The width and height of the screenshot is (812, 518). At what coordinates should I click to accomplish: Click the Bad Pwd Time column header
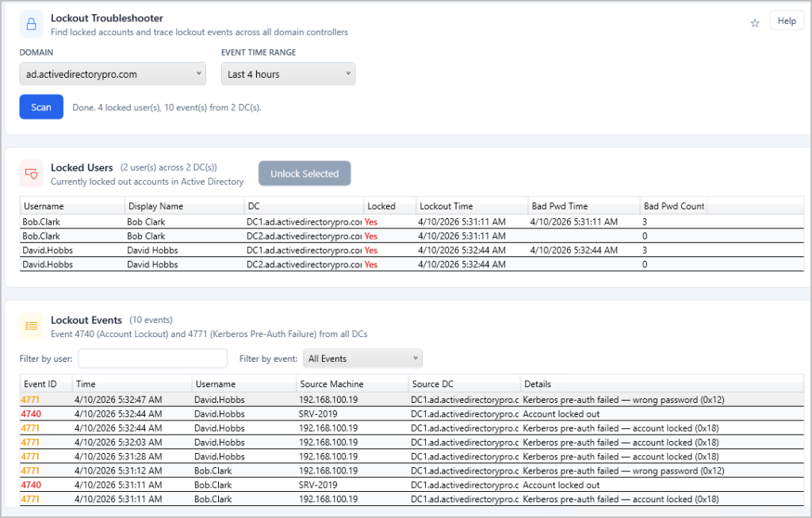point(584,206)
